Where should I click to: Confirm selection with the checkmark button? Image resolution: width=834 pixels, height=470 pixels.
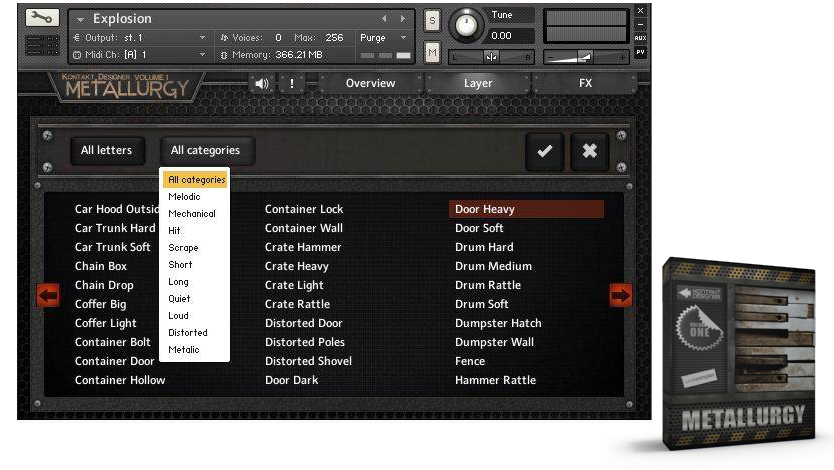point(545,152)
